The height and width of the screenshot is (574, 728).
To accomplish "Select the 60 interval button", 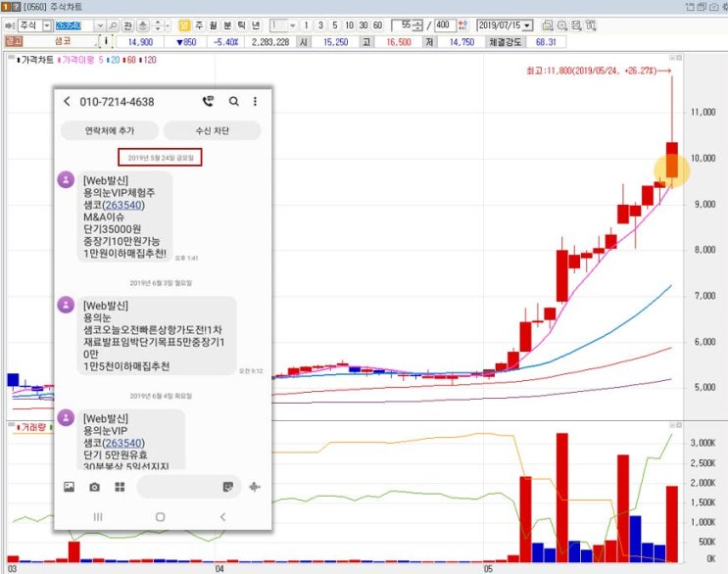I will click(378, 25).
